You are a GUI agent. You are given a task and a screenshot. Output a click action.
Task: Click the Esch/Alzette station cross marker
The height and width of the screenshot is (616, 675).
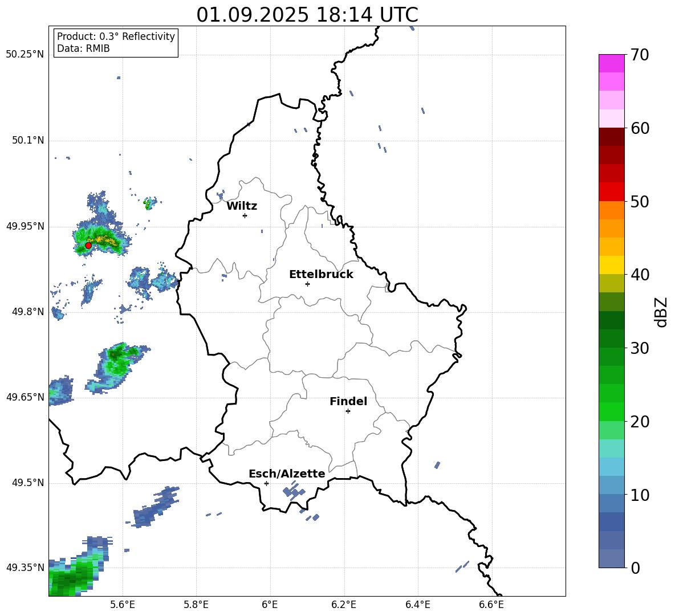pos(266,483)
